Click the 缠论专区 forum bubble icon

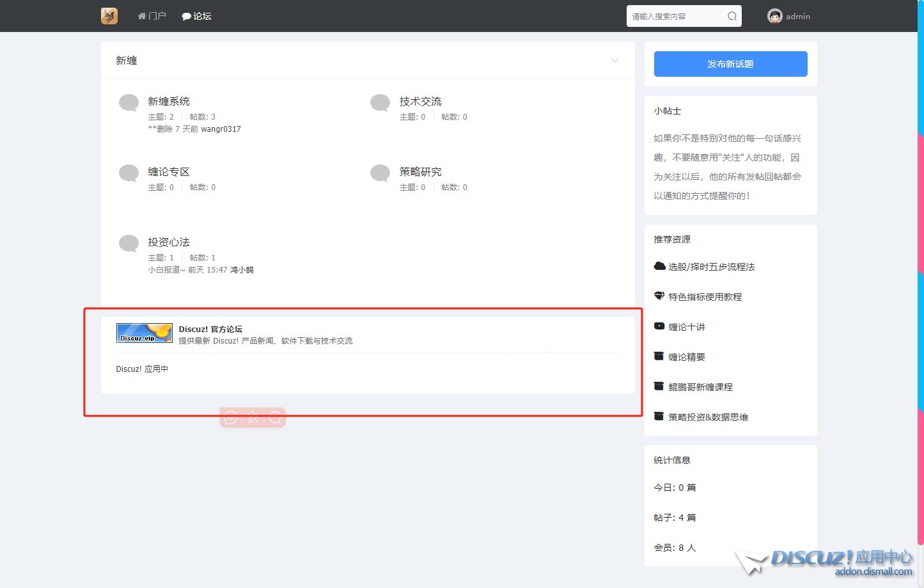[x=129, y=173]
